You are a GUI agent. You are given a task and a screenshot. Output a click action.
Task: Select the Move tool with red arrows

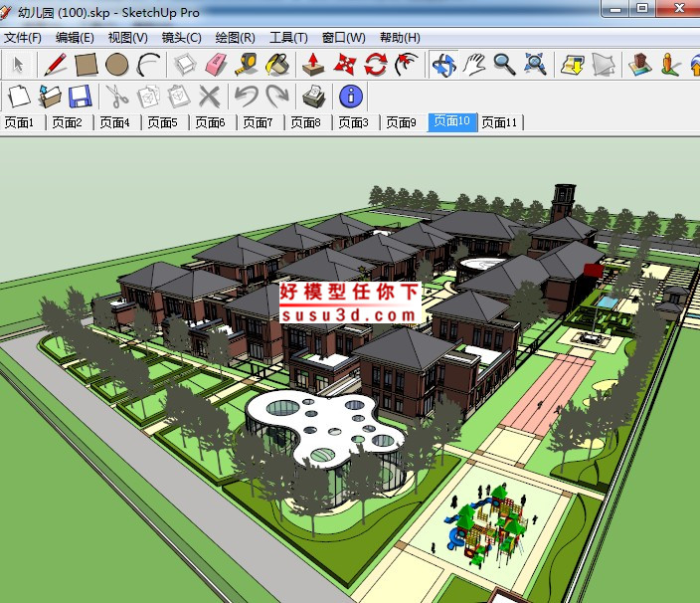[345, 65]
